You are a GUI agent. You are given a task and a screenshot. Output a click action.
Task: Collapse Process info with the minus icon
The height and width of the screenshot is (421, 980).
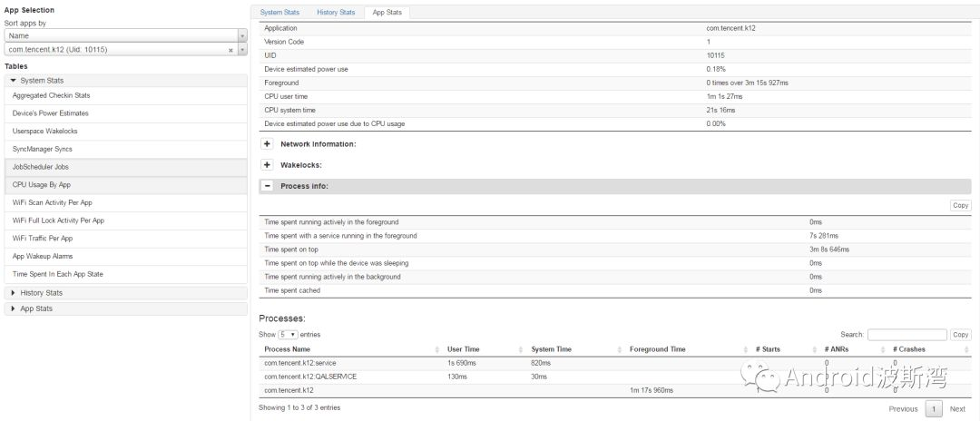tap(268, 186)
